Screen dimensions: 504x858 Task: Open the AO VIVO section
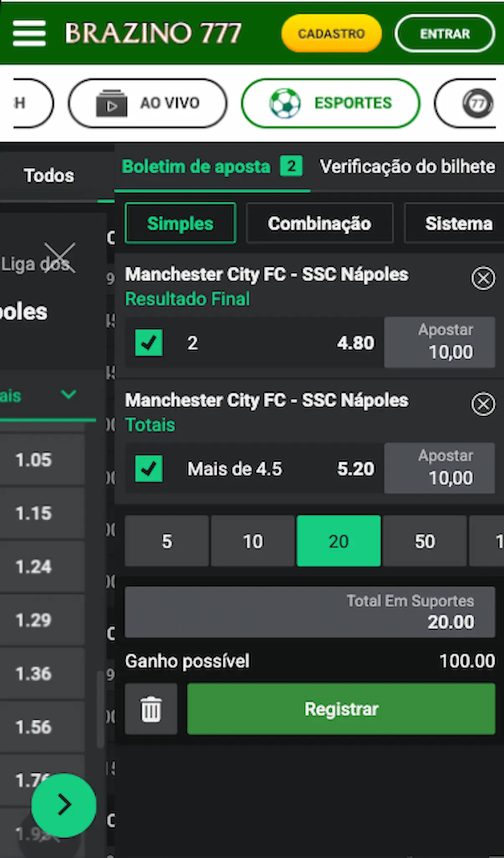148,103
